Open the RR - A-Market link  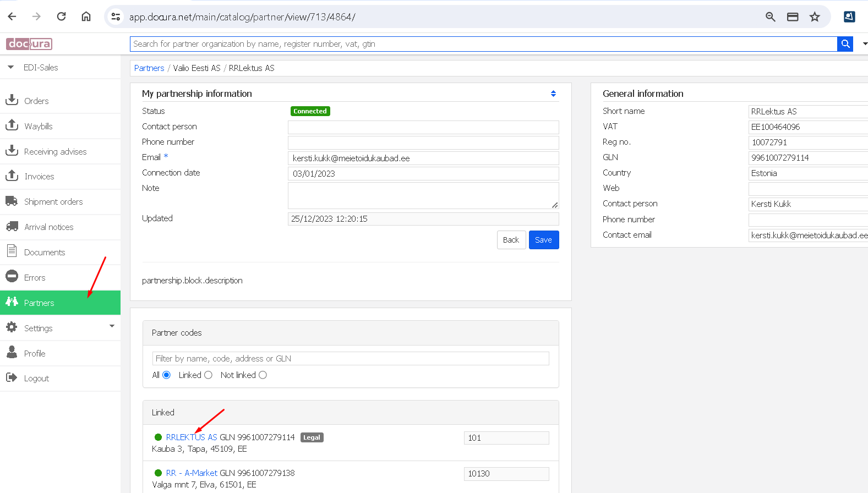coord(192,473)
